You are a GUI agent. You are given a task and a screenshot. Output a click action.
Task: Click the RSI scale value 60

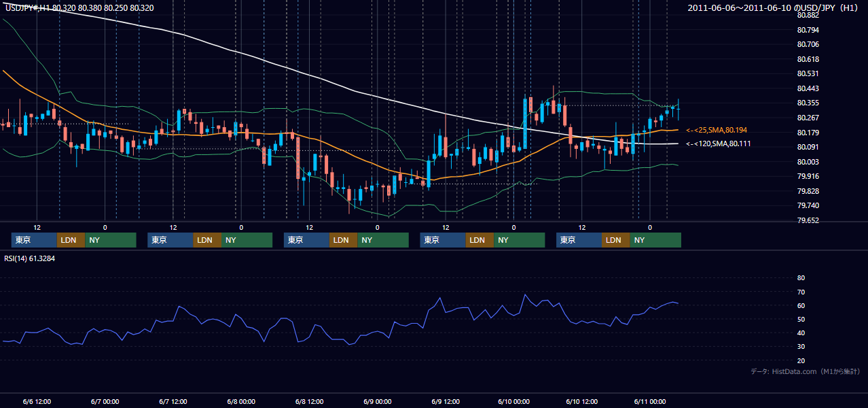(801, 305)
